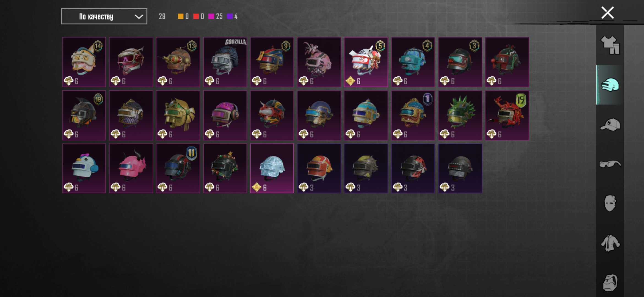The width and height of the screenshot is (644, 297).
Task: Open the face mask category icon
Action: (610, 204)
